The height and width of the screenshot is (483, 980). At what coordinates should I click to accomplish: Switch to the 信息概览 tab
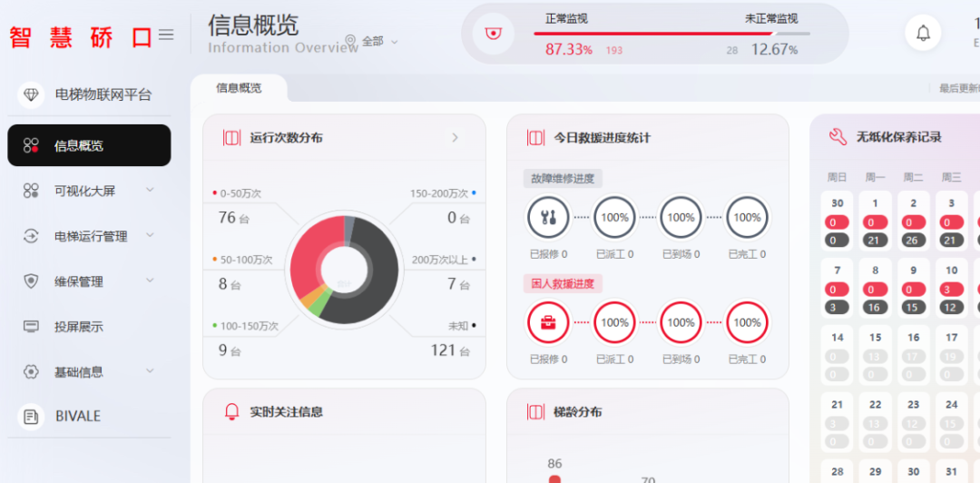pos(239,88)
